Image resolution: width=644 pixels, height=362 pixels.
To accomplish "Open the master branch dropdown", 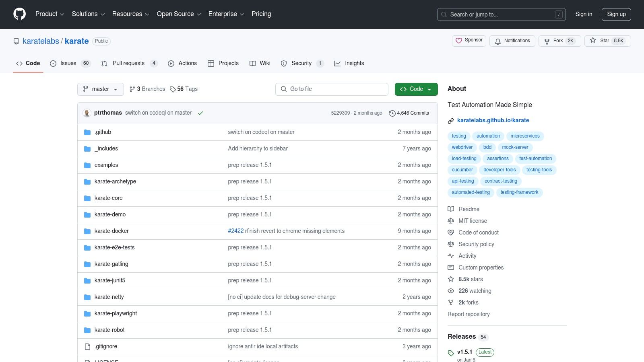I will point(101,89).
